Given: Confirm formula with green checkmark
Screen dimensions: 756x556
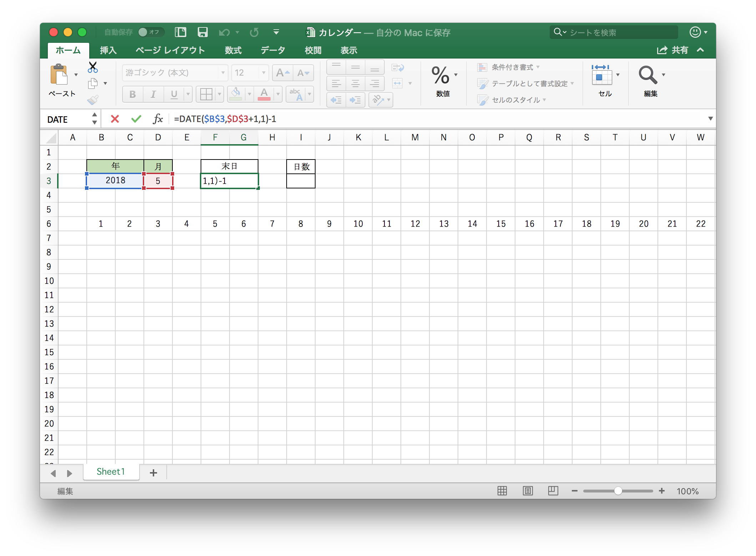Looking at the screenshot, I should click(136, 119).
